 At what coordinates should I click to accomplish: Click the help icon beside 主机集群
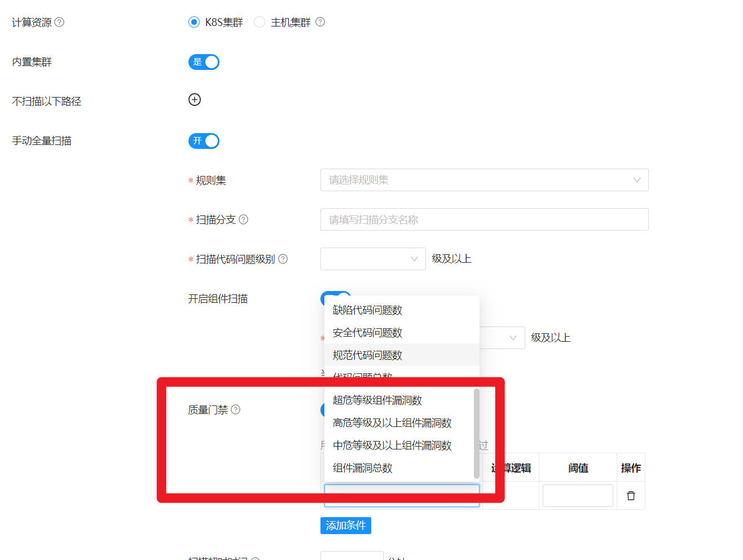point(319,21)
